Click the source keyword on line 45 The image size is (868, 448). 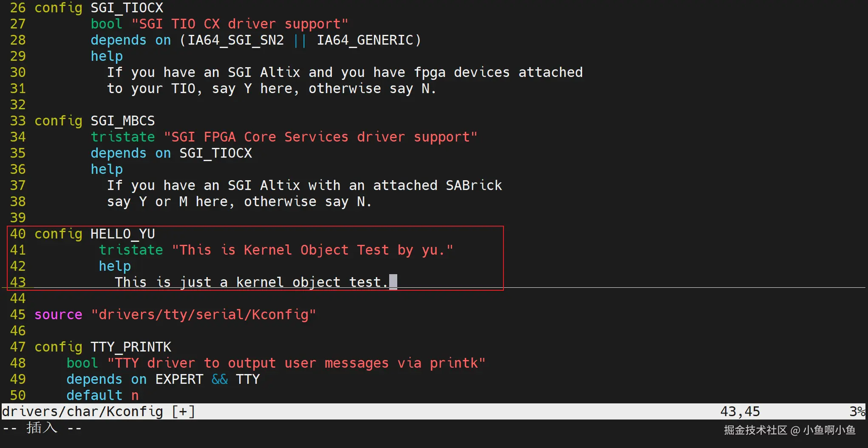pyautogui.click(x=58, y=315)
